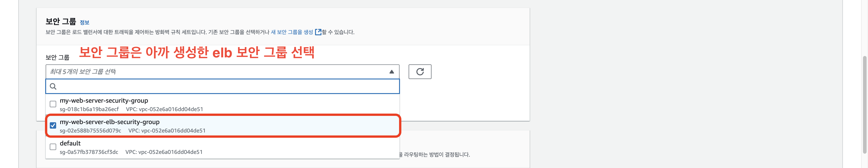
Task: Check the default security group checkbox
Action: [x=53, y=147]
